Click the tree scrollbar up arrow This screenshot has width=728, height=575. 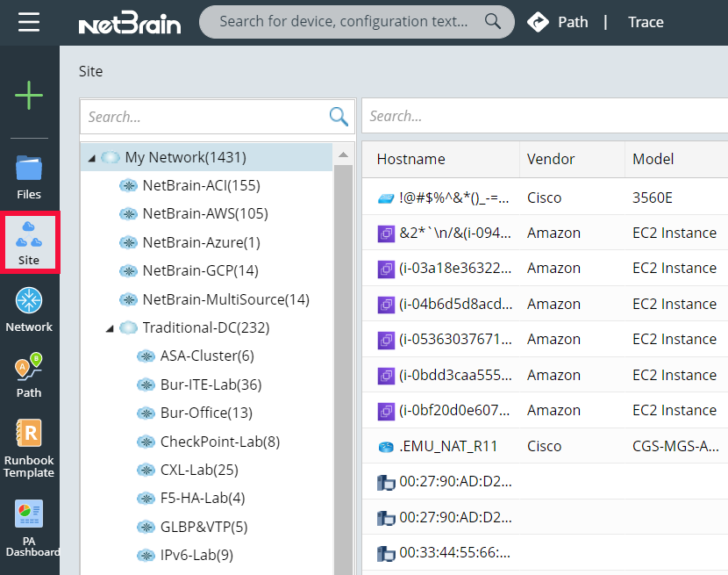pos(343,155)
